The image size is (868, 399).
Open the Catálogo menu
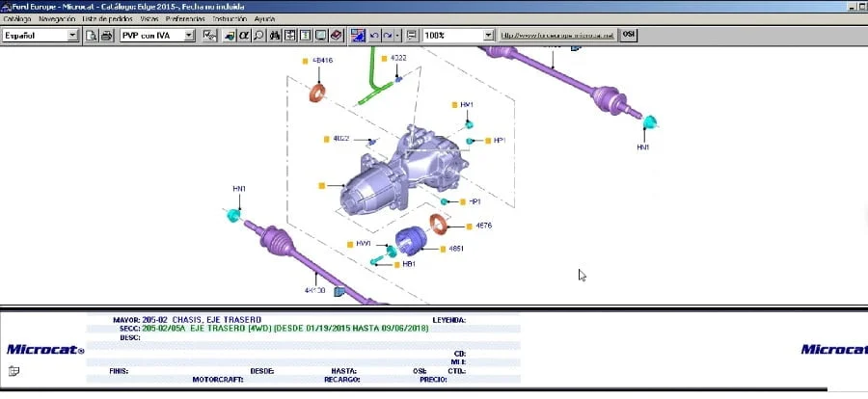[17, 19]
